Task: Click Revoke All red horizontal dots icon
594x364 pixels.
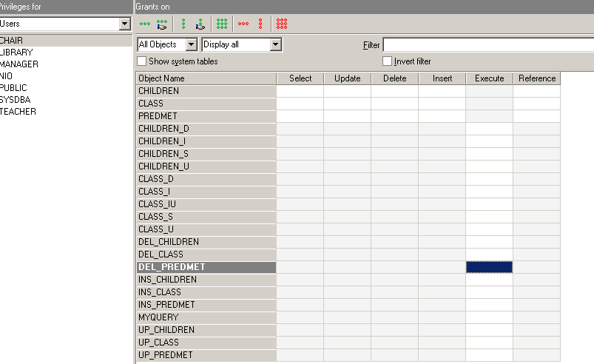Action: [243, 24]
